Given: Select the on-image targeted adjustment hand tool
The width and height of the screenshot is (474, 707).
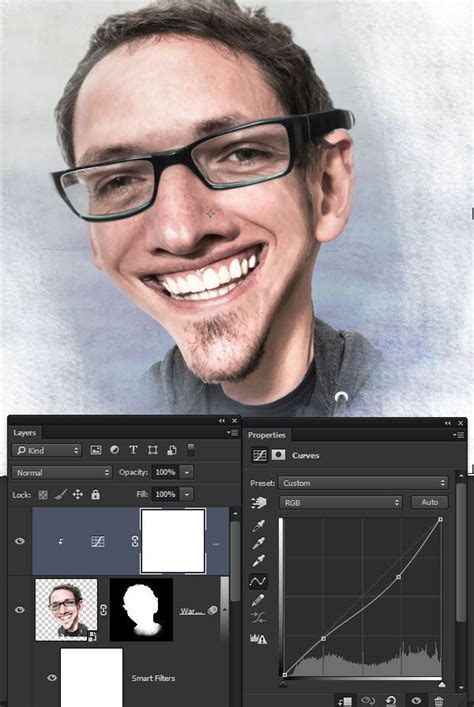Looking at the screenshot, I should click(x=259, y=503).
